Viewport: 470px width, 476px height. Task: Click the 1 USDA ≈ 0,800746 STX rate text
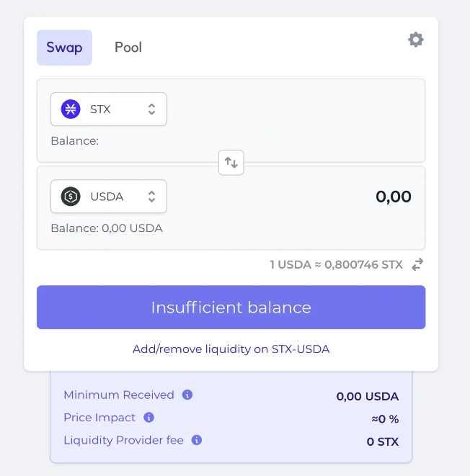[337, 265]
